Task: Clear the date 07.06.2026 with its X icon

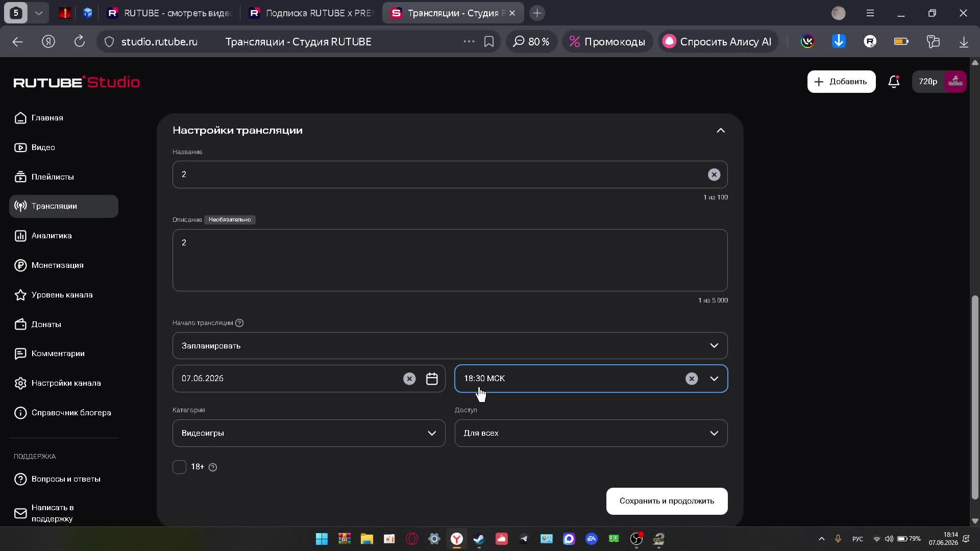Action: tap(409, 379)
